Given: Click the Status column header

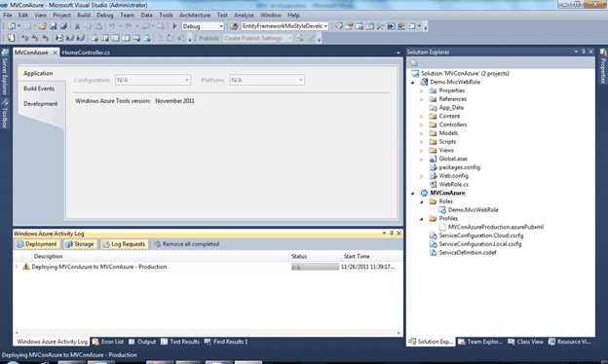Looking at the screenshot, I should pos(316,256).
